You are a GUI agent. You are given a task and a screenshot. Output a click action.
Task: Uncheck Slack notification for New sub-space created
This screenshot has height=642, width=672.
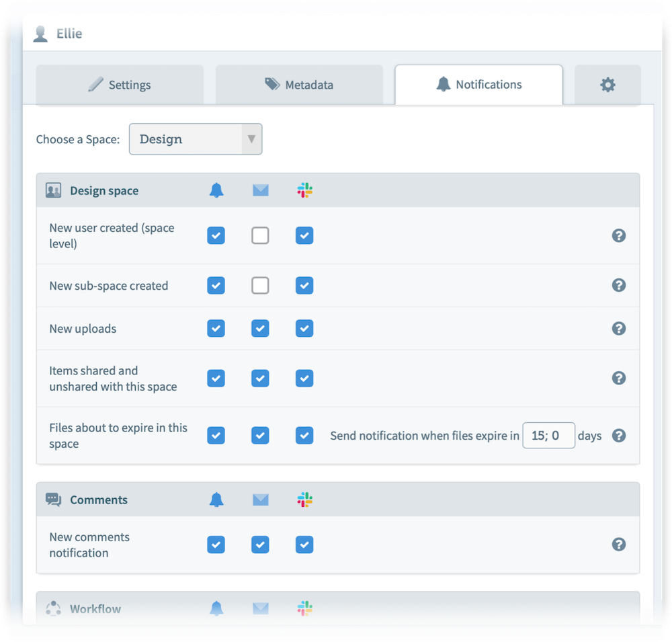coord(304,286)
